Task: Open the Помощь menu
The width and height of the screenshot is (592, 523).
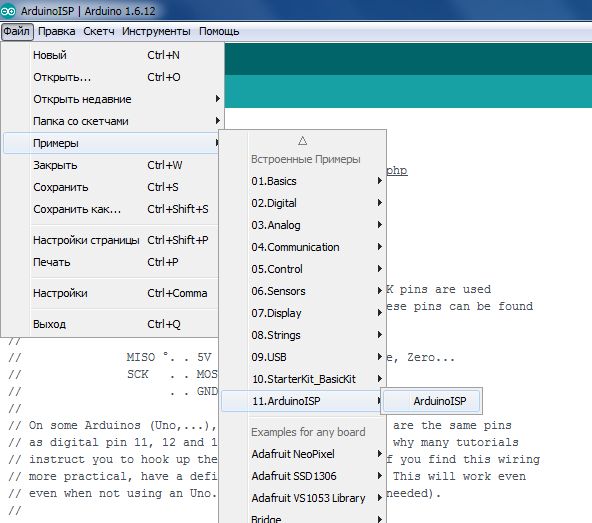Action: (219, 31)
